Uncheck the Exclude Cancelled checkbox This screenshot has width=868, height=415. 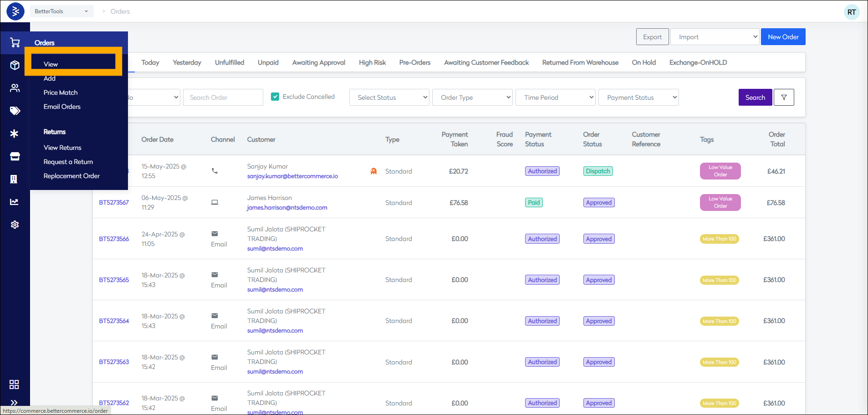point(275,97)
